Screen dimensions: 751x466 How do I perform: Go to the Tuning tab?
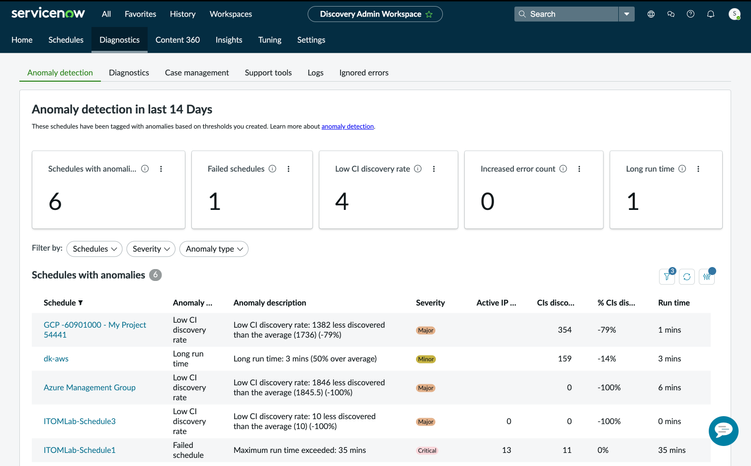coord(270,40)
